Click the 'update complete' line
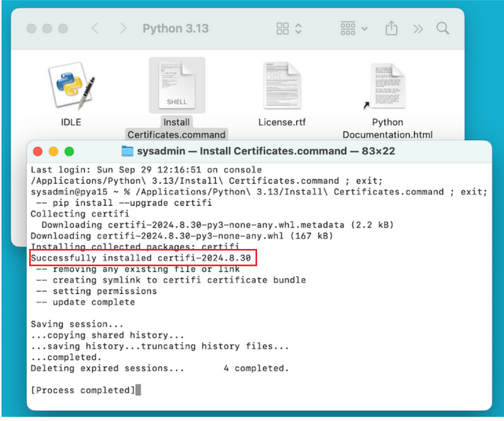The height and width of the screenshot is (421, 504). (x=85, y=302)
